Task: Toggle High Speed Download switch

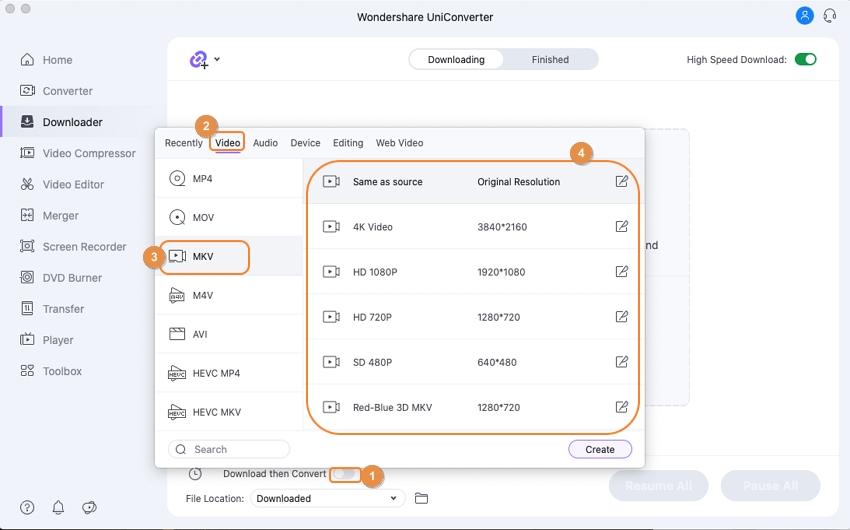Action: (x=806, y=60)
